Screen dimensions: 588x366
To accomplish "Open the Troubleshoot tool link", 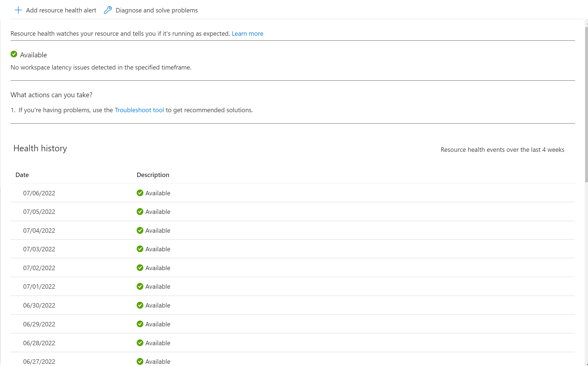I will 139,110.
